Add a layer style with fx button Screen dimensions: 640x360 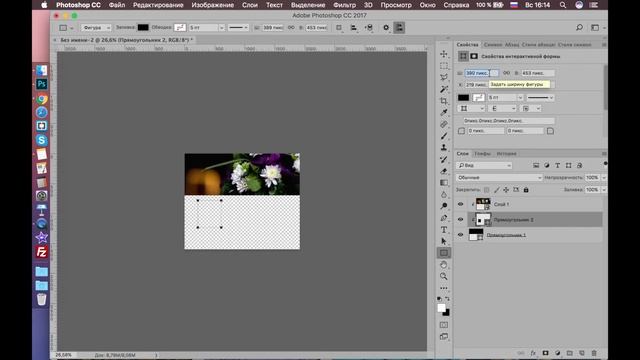pos(533,353)
